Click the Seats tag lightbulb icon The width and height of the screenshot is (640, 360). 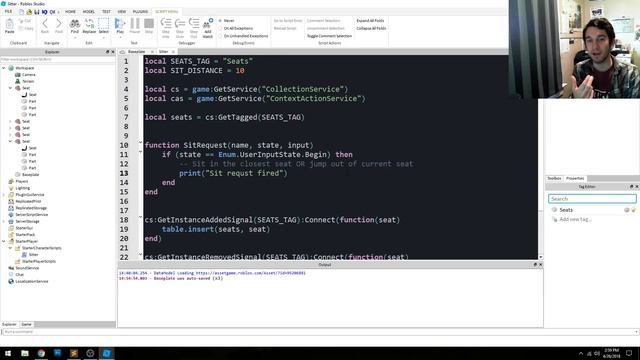coord(633,210)
